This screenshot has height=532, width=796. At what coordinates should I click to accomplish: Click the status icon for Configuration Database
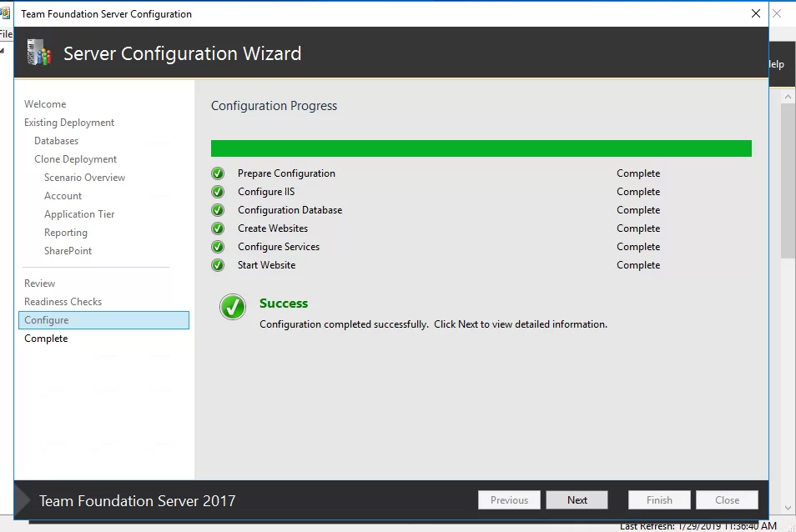tap(218, 210)
